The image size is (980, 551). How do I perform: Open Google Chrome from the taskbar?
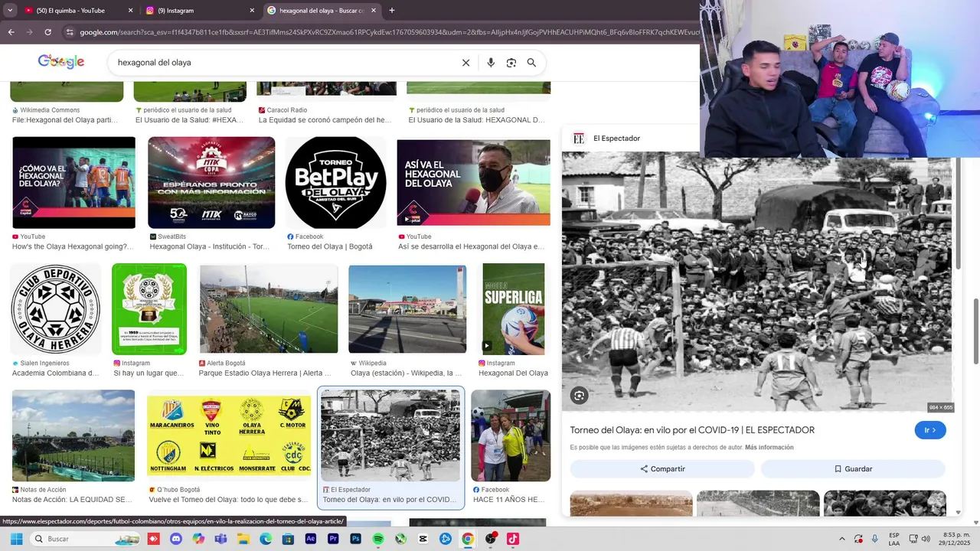(468, 539)
